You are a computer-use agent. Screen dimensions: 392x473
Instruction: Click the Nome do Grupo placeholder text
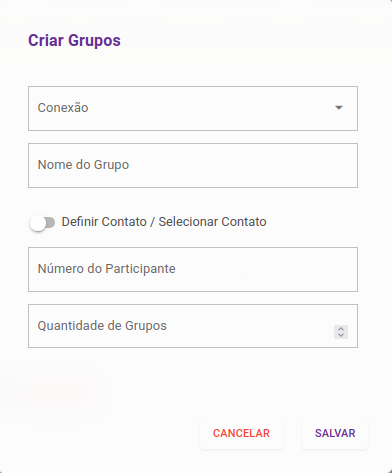pos(83,165)
